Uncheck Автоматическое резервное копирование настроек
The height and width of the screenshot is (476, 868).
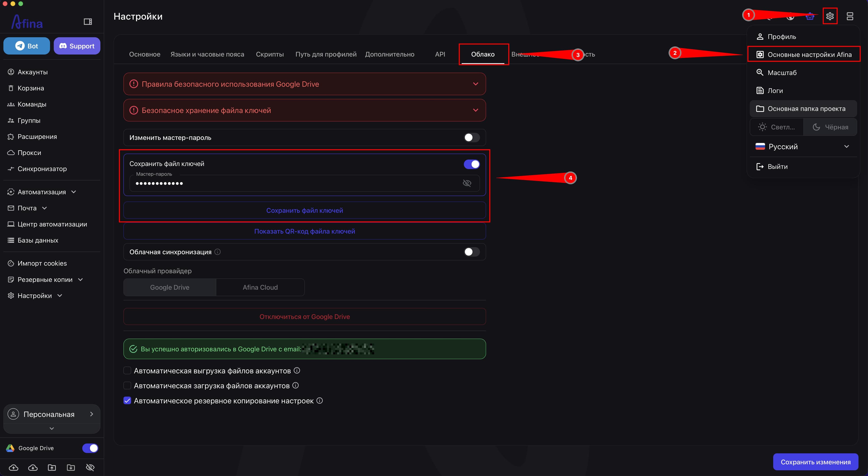[127, 401]
